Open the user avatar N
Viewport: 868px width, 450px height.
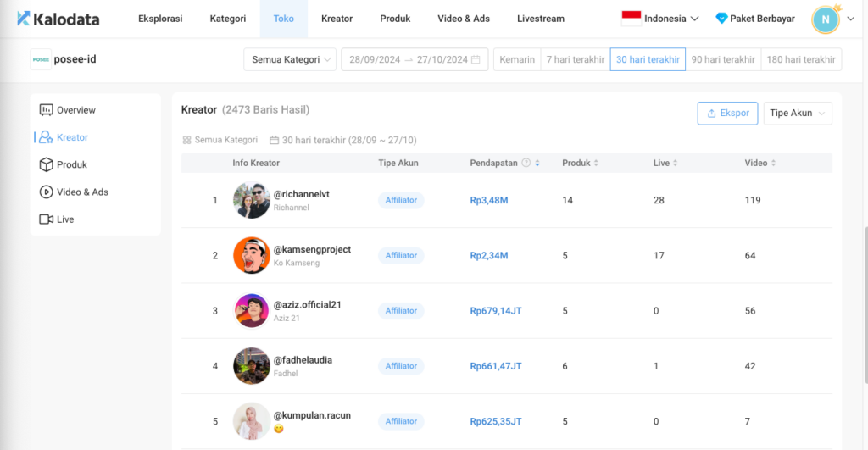pyautogui.click(x=826, y=19)
